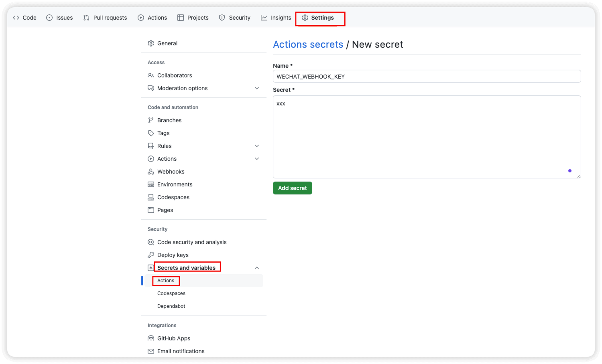The image size is (602, 364).
Task: Click the Pages browser icon
Action: pyautogui.click(x=151, y=210)
